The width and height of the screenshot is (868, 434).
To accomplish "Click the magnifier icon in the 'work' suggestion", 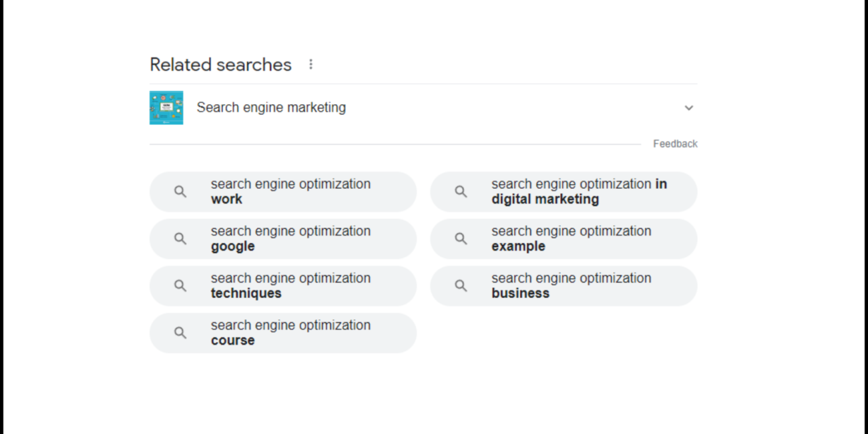I will point(180,192).
